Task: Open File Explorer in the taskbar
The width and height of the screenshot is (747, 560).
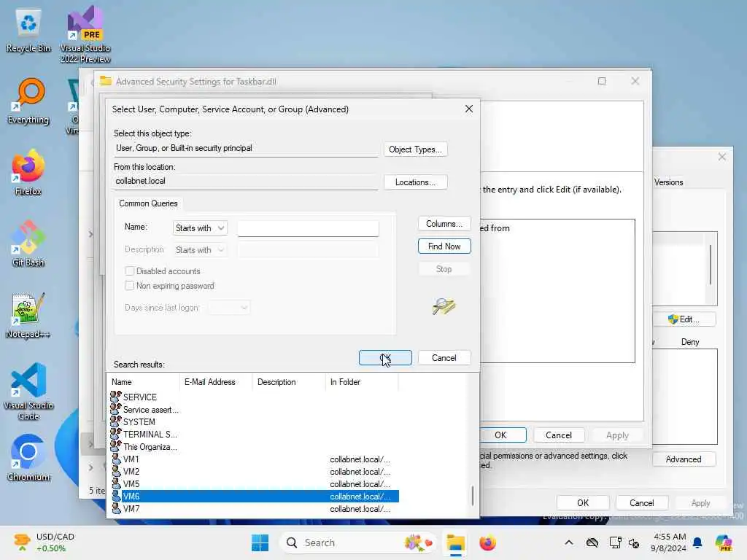Action: click(x=455, y=542)
